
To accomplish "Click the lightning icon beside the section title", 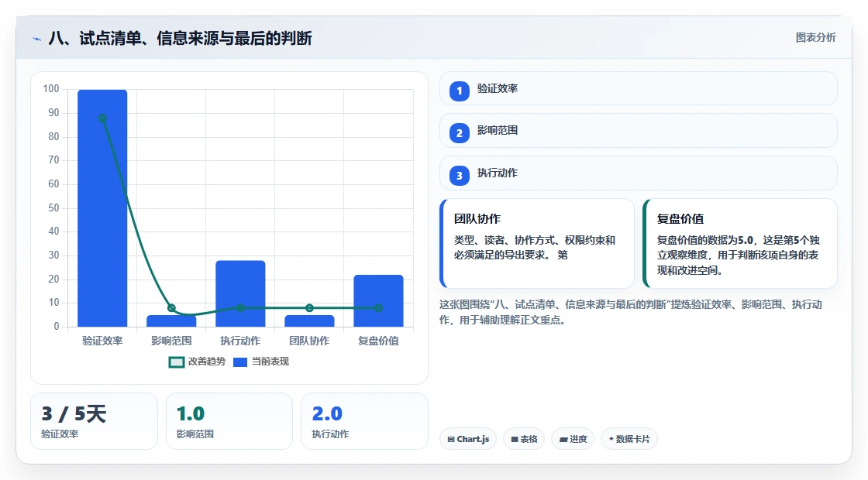I will click(36, 39).
